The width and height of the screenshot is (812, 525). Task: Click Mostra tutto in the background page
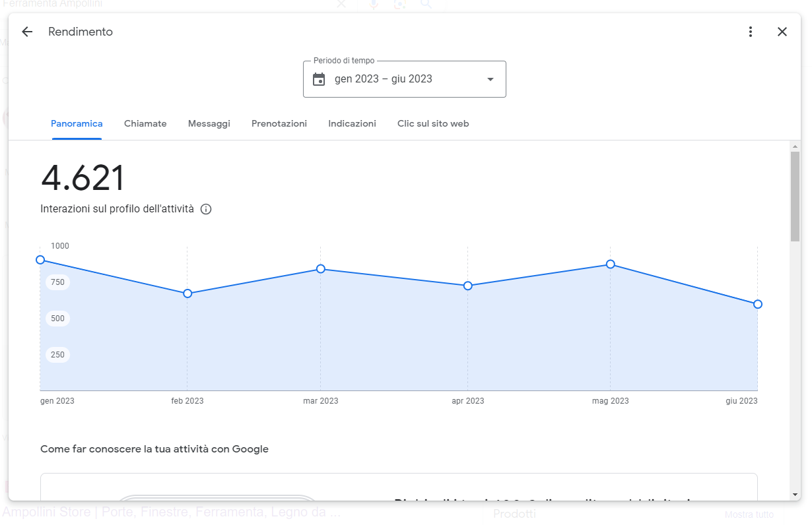[x=749, y=514]
